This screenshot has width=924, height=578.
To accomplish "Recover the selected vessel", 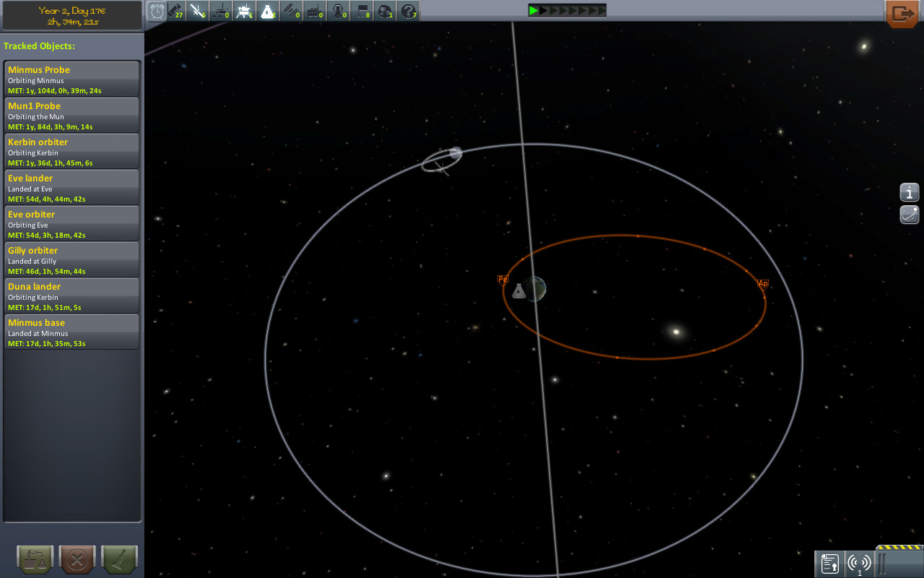I will point(35,559).
